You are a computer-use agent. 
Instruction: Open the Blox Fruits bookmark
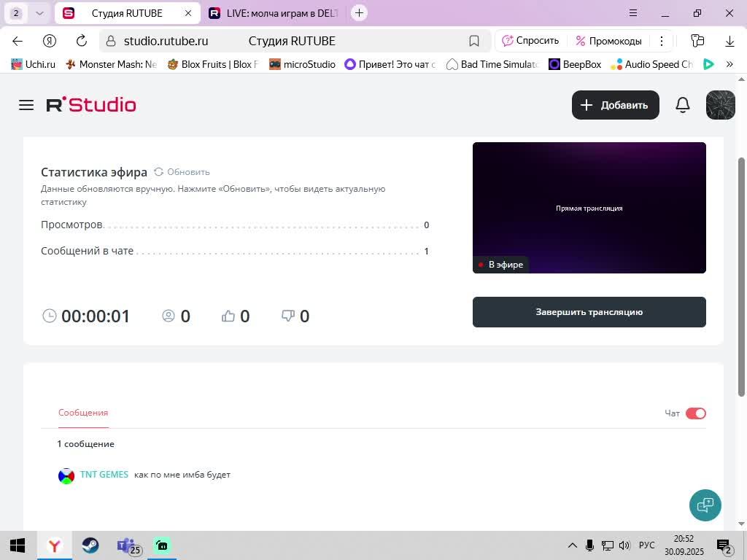[213, 64]
